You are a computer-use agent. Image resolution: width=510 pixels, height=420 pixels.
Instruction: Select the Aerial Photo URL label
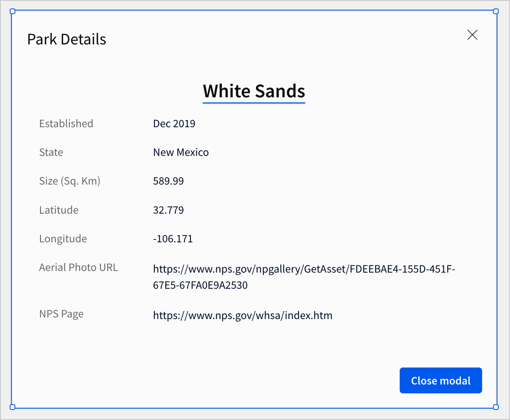78,267
